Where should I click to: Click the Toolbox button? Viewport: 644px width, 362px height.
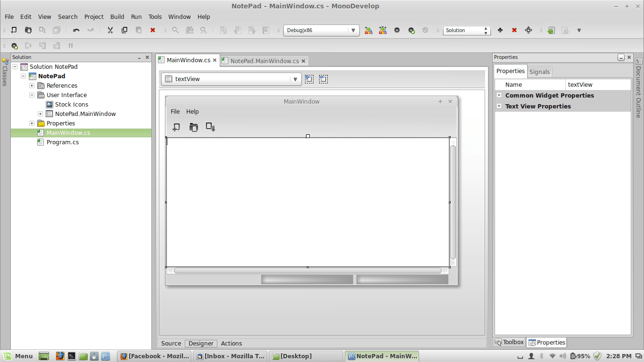click(509, 342)
